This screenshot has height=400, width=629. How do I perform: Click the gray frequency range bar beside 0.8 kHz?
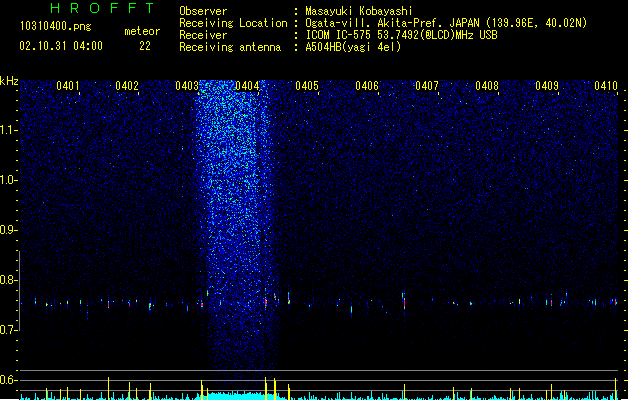coord(19,291)
